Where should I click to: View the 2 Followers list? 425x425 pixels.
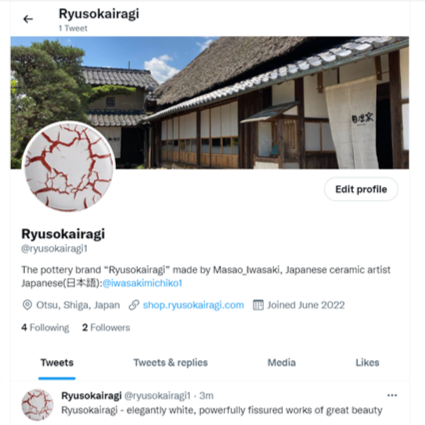point(106,328)
